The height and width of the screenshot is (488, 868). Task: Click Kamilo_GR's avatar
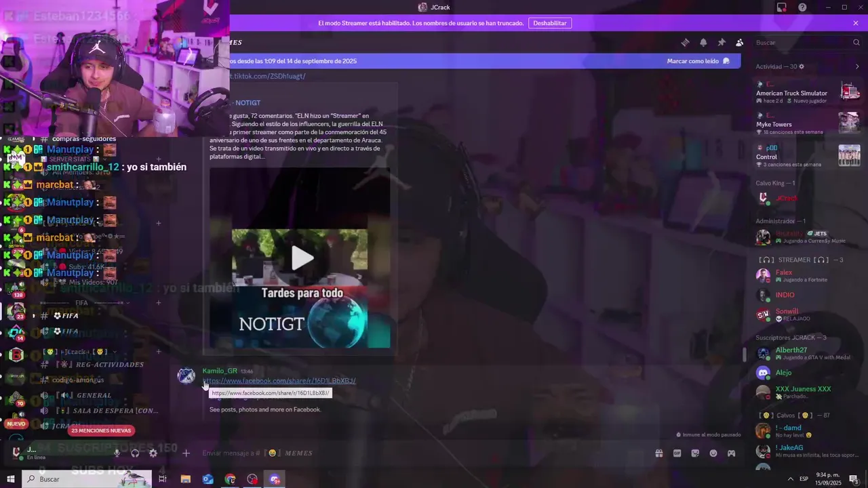pyautogui.click(x=186, y=376)
